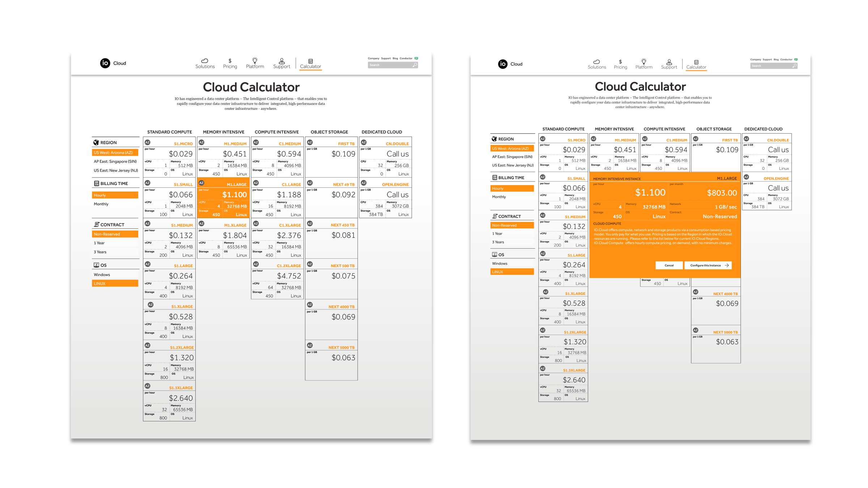Select Non-Reserved contract in right mockup
This screenshot has width=868, height=488.
click(512, 225)
